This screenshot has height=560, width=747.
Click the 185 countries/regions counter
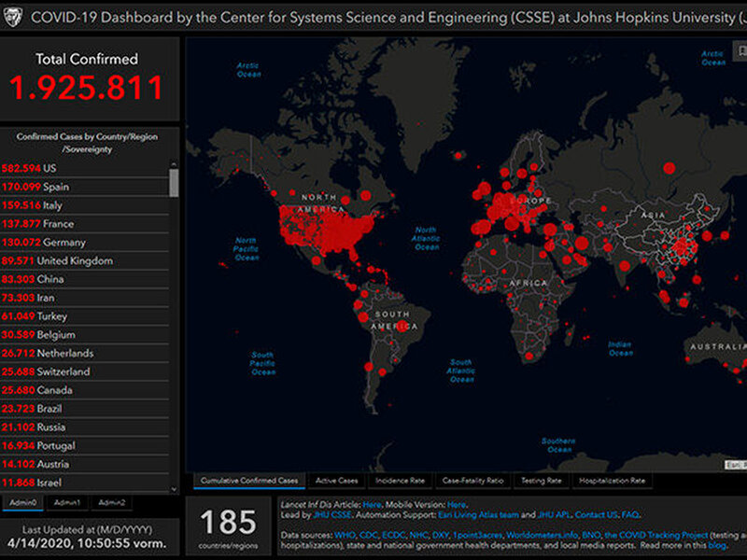coord(228,527)
